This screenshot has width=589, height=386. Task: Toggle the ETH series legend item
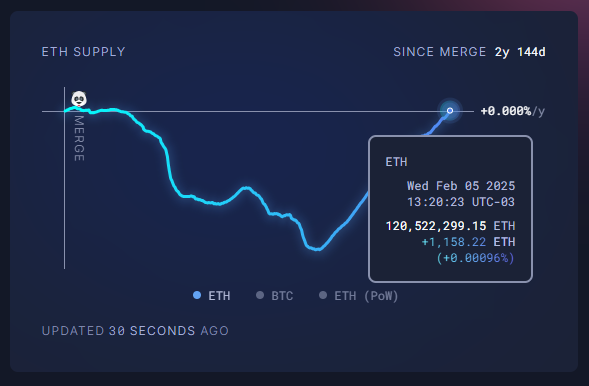click(x=211, y=296)
